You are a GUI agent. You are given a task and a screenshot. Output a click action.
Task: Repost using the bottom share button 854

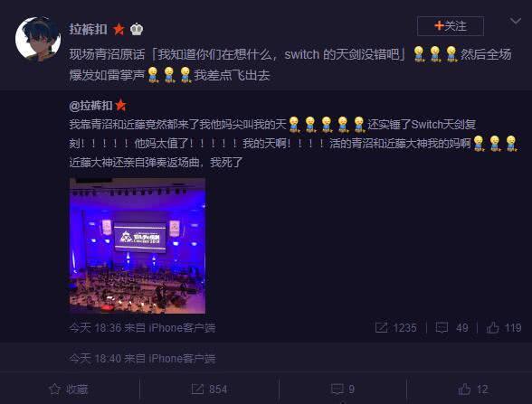(x=209, y=389)
